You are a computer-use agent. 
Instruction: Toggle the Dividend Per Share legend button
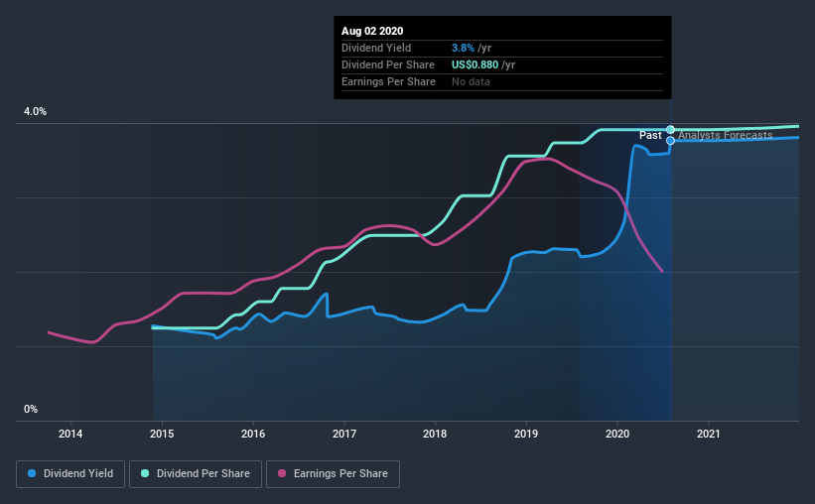click(x=196, y=474)
